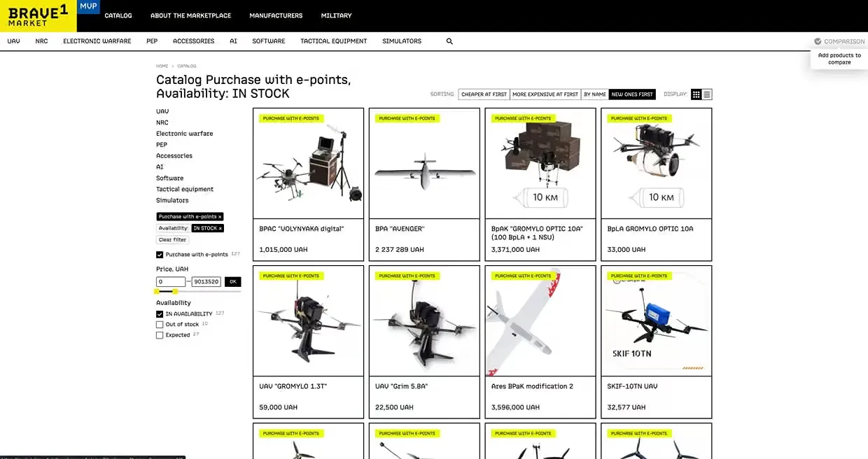This screenshot has height=459, width=868.
Task: Open the Brave1 Market logo home
Action: pyautogui.click(x=38, y=15)
